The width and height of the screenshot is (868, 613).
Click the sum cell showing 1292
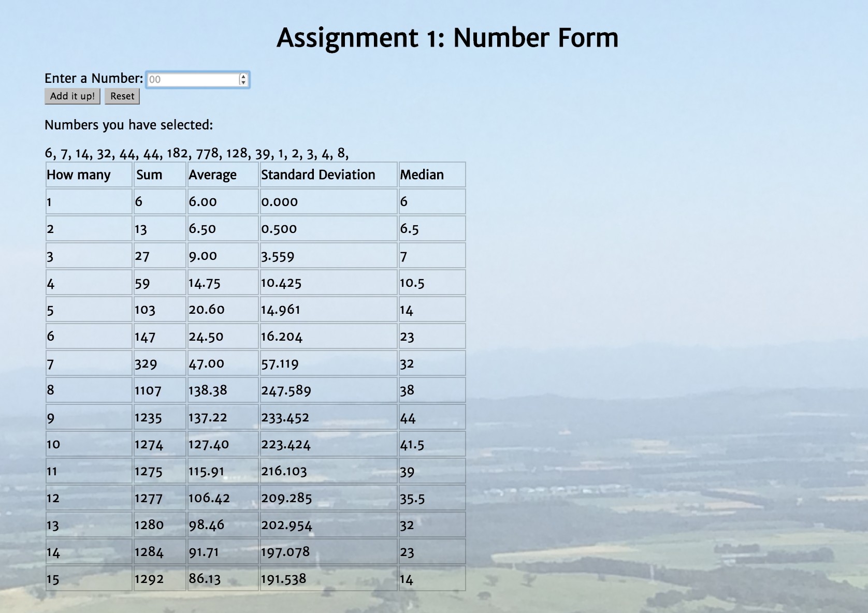(x=160, y=578)
